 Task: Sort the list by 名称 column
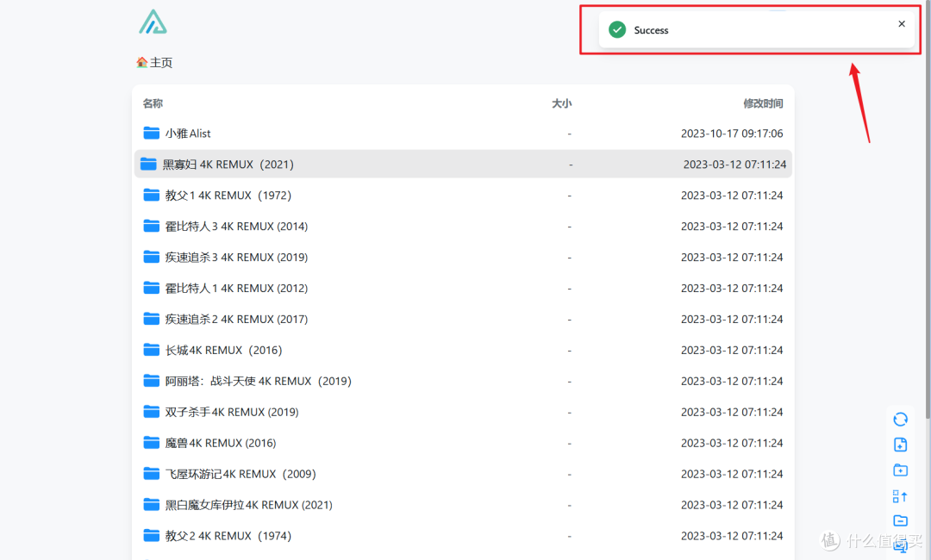[x=153, y=103]
